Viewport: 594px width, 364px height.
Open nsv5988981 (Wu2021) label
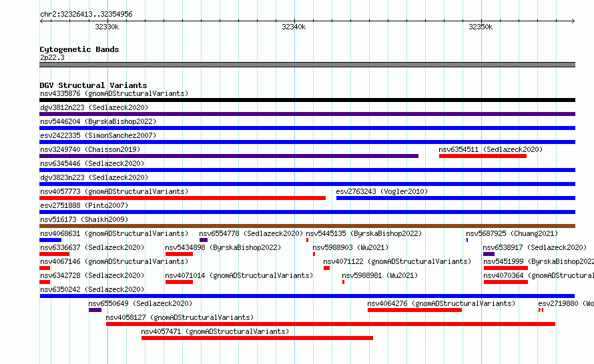point(380,275)
